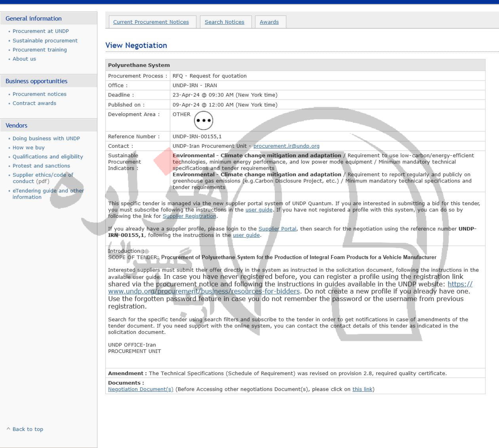The image size is (499, 448).
Task: Open the Supplier Portal login link
Action: [x=277, y=229]
